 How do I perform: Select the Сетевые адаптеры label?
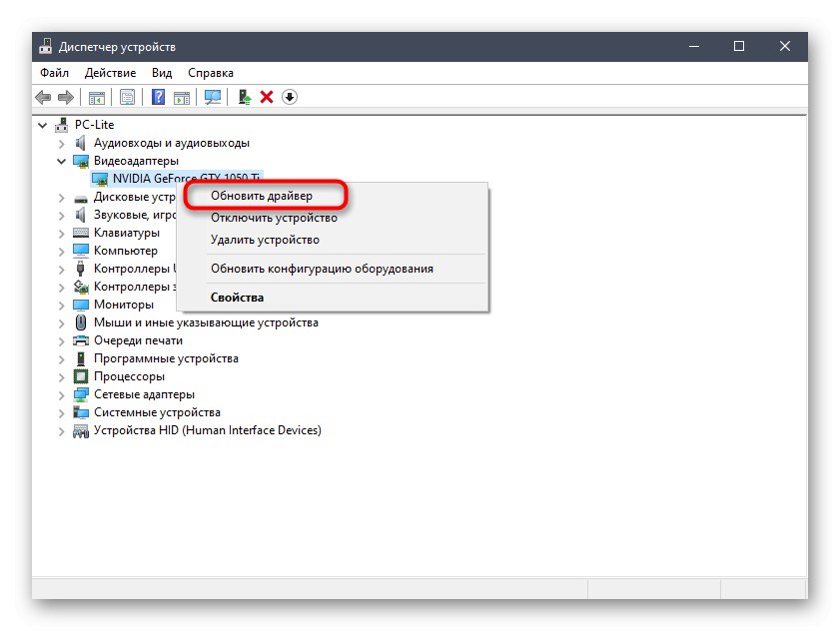[144, 394]
